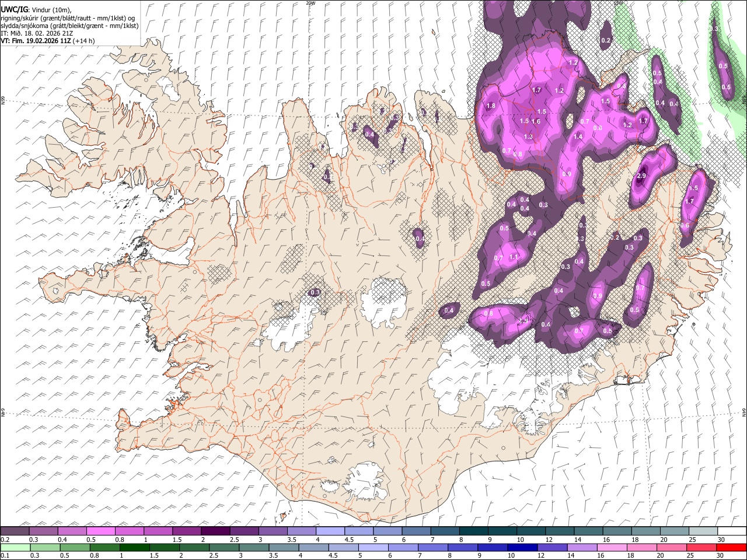Click the '0.2' label in the snow legend row
Viewport: 747px width, 560px height.
pyautogui.click(x=4, y=540)
